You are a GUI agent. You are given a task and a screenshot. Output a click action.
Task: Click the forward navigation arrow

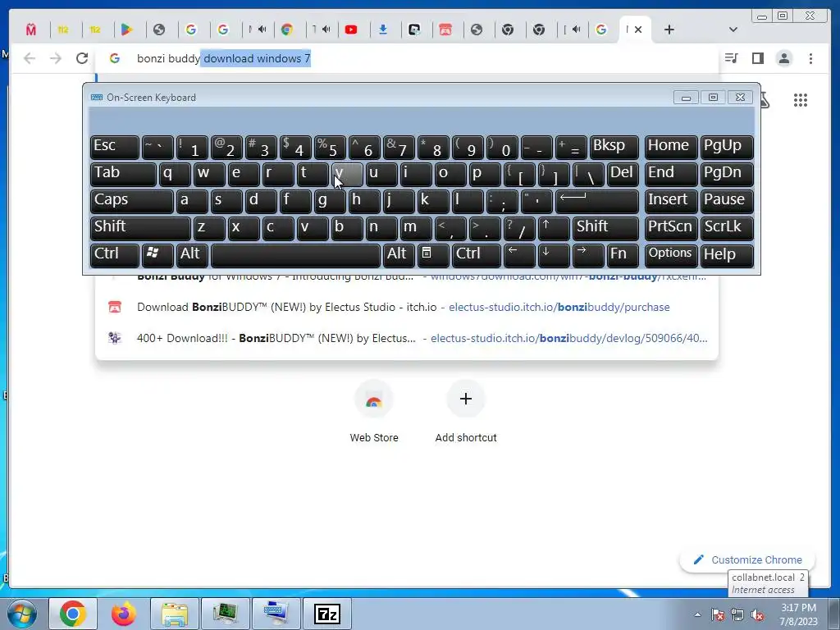coord(56,58)
